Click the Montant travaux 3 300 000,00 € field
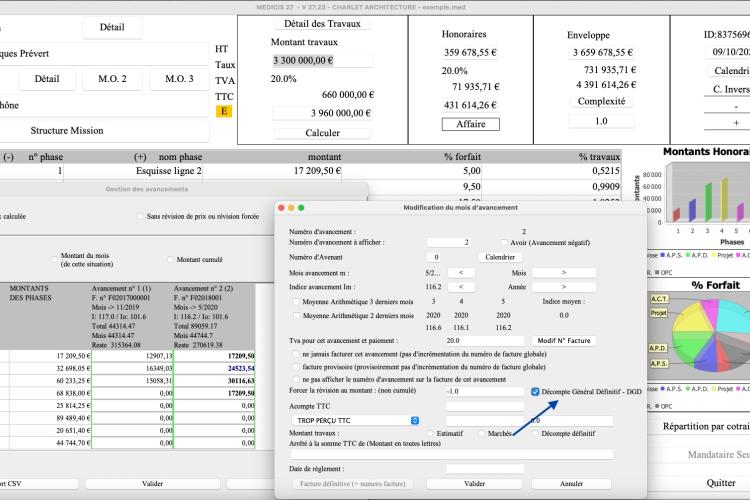 (322, 61)
